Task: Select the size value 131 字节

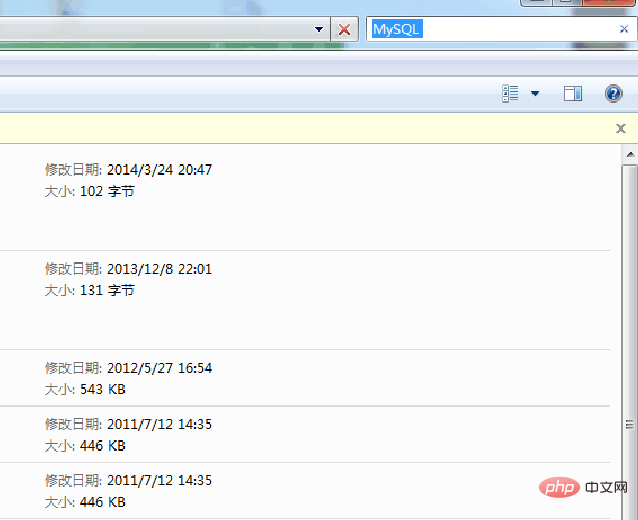Action: (107, 291)
